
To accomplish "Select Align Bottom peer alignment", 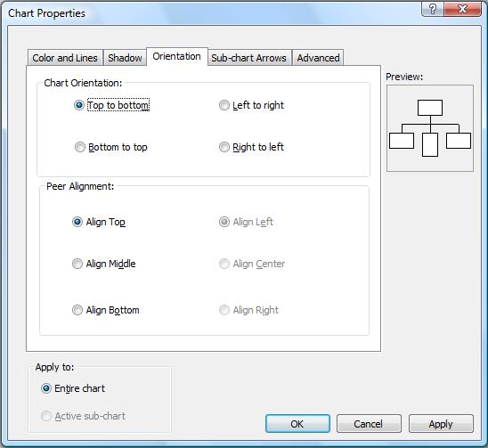I will (x=105, y=310).
